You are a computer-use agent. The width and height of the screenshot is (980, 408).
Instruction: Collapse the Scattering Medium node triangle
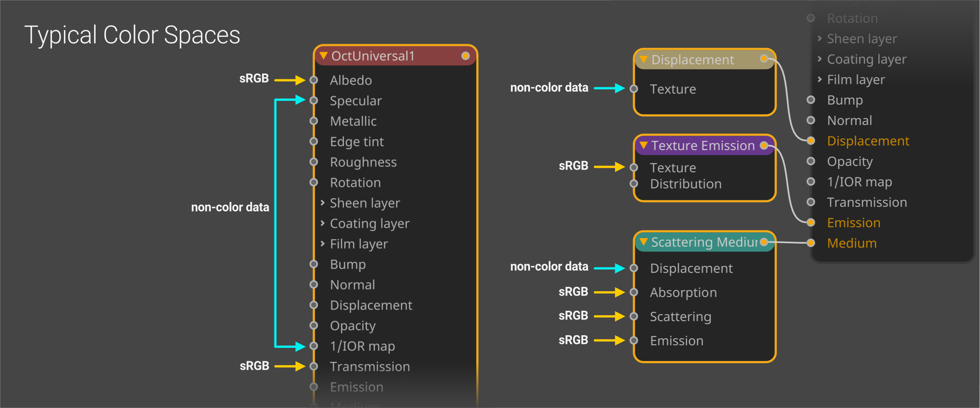point(644,242)
